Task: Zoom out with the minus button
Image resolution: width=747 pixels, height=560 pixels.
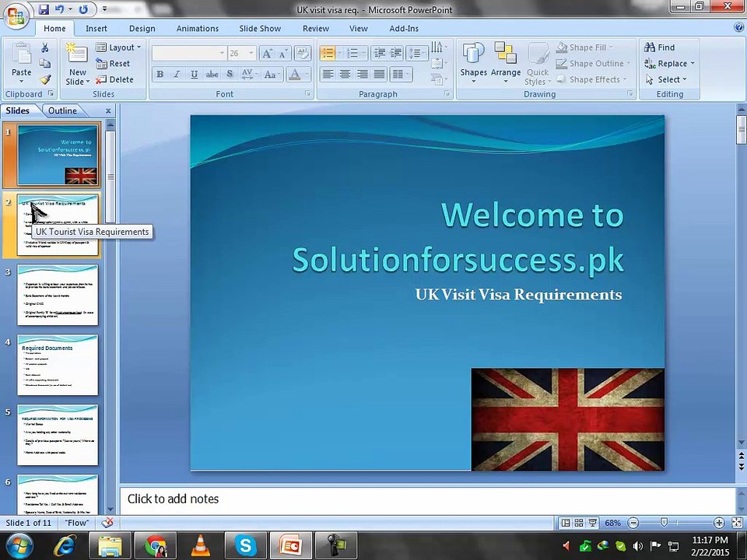Action: [633, 523]
